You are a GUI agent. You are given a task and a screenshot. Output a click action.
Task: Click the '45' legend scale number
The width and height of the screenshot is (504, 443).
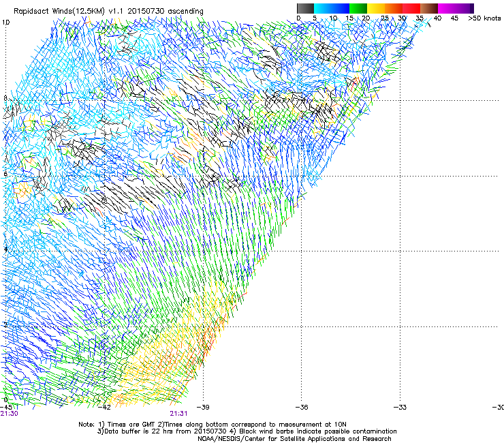tap(454, 18)
